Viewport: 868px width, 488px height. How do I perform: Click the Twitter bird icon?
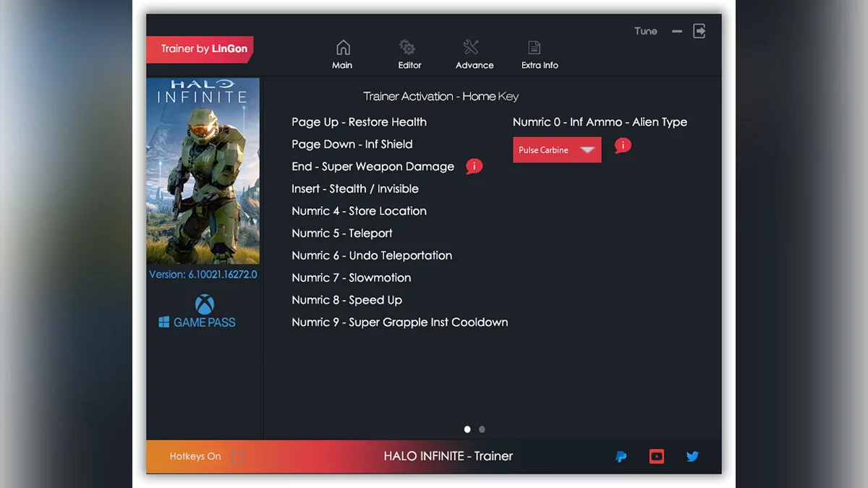tap(692, 456)
